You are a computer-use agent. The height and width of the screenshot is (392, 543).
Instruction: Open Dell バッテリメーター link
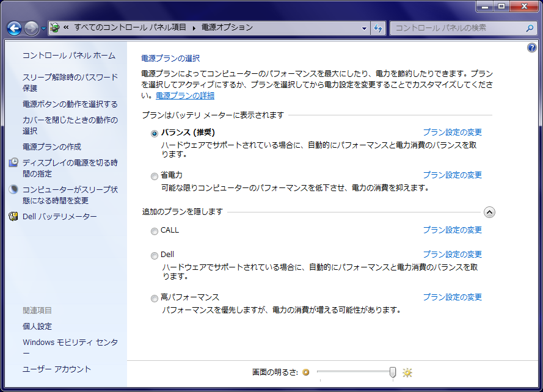click(x=60, y=217)
